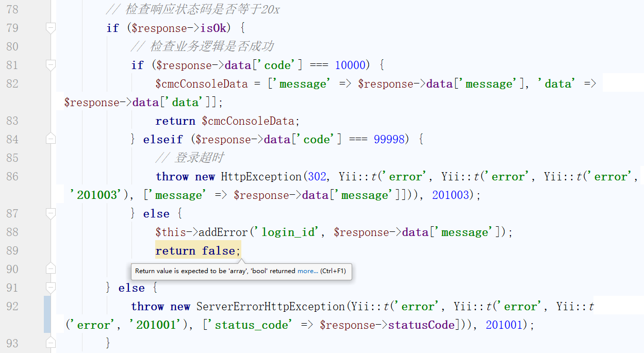Click line number 78 in the gutter
Viewport: 644px width, 353px height.
coord(12,9)
